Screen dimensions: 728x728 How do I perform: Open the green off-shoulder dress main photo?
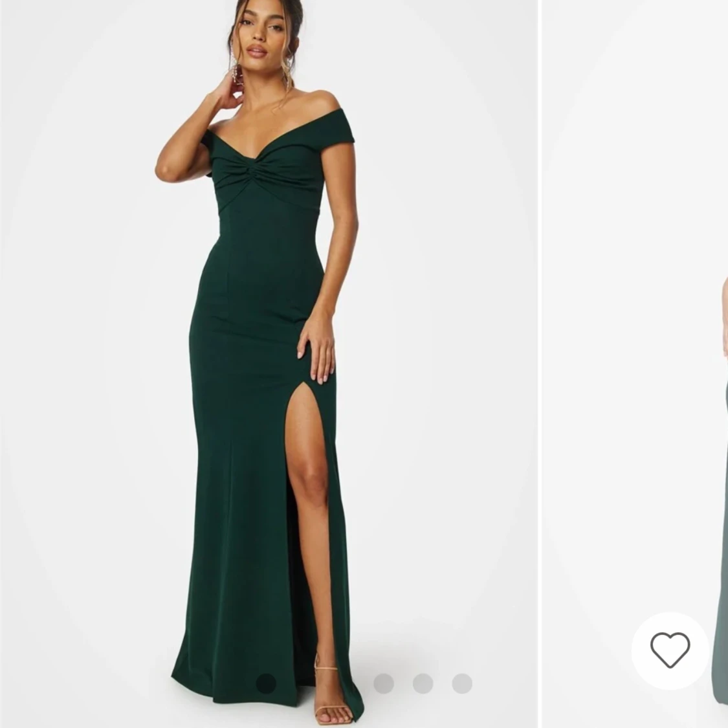[x=269, y=364]
